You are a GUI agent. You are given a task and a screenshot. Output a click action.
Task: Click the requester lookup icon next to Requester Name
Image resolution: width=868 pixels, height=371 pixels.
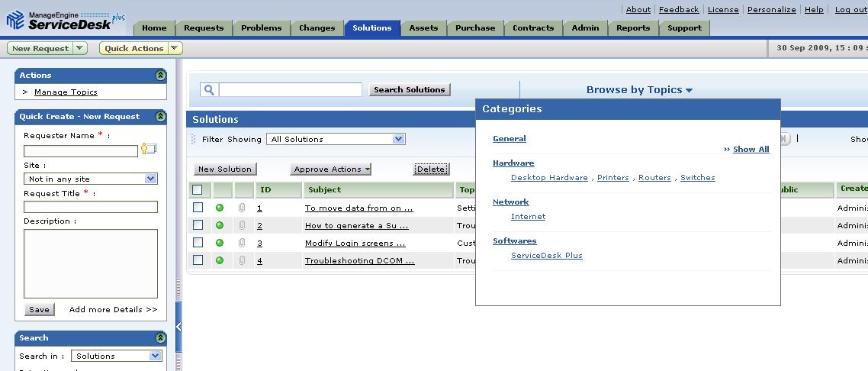pyautogui.click(x=148, y=150)
